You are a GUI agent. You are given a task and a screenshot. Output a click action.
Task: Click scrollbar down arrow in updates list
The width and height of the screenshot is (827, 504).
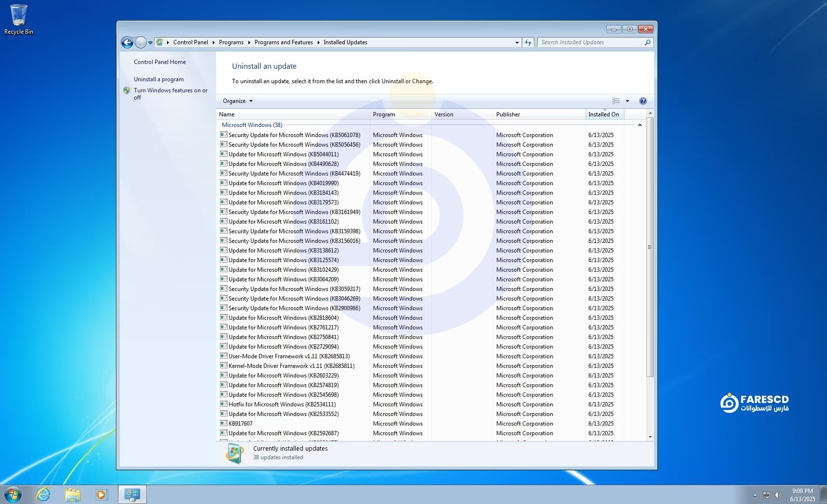[x=650, y=437]
